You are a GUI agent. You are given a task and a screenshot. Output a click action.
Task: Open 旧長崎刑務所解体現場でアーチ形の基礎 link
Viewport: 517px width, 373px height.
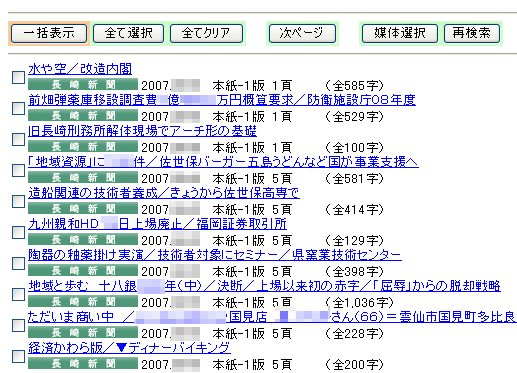pyautogui.click(x=142, y=131)
